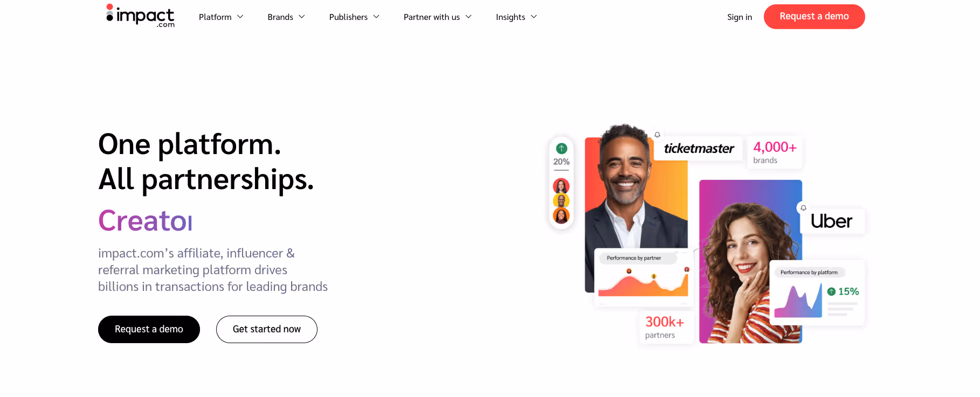Expand the Platform dropdown chevron
Screen dimensions: 980x397
click(240, 17)
